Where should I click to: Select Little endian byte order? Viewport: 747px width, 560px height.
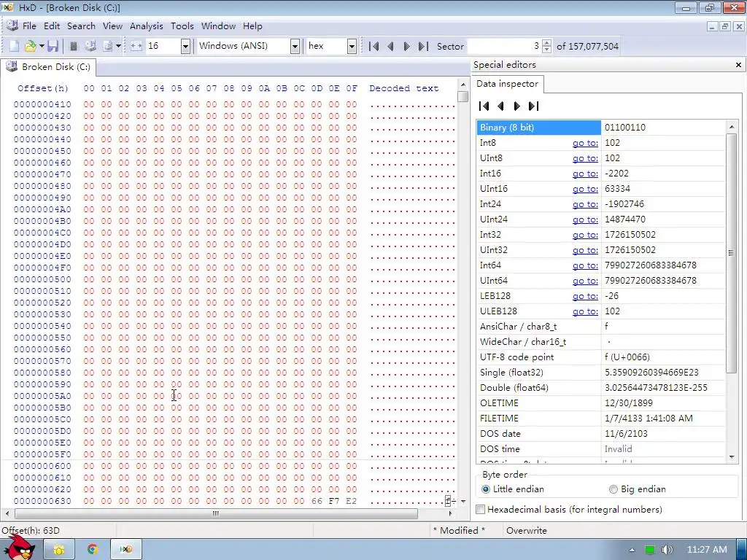pos(485,489)
